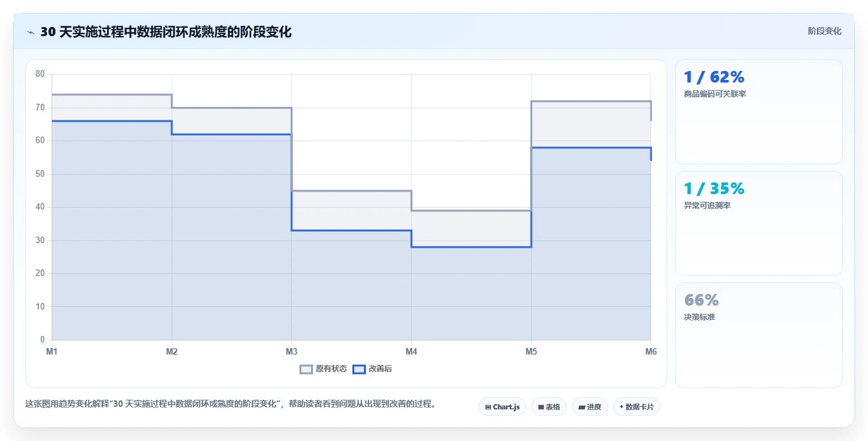The image size is (868, 441).
Task: Click the 50 y-axis tick label
Action: [40, 174]
